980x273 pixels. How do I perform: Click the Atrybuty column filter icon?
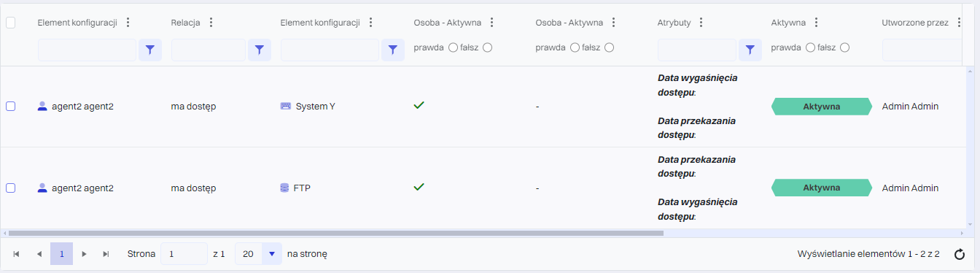click(x=750, y=50)
